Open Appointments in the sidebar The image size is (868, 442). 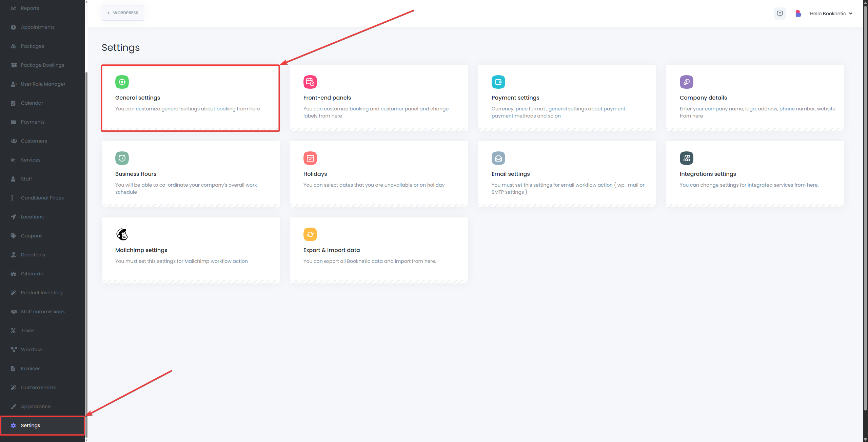point(38,27)
